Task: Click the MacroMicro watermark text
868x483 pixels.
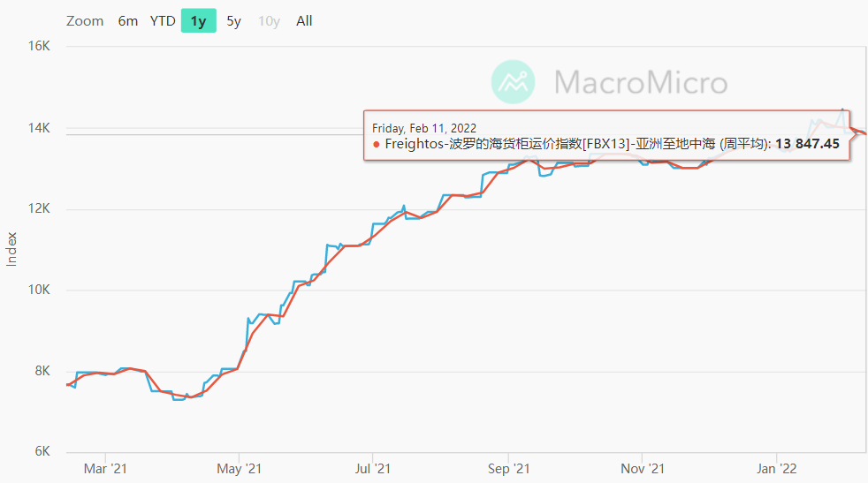Action: [x=640, y=83]
